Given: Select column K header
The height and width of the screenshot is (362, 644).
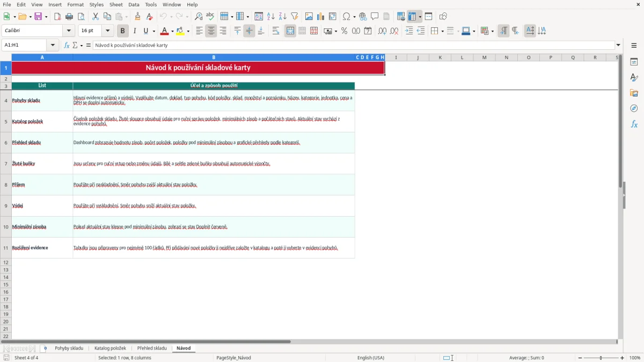Looking at the screenshot, I should click(440, 57).
